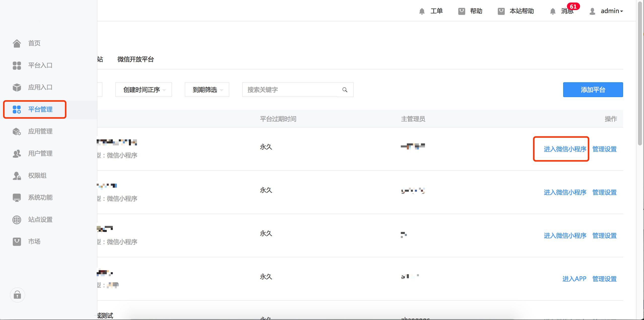The height and width of the screenshot is (320, 644).
Task: Click the 应用入口 cube icon
Action: pos(17,87)
